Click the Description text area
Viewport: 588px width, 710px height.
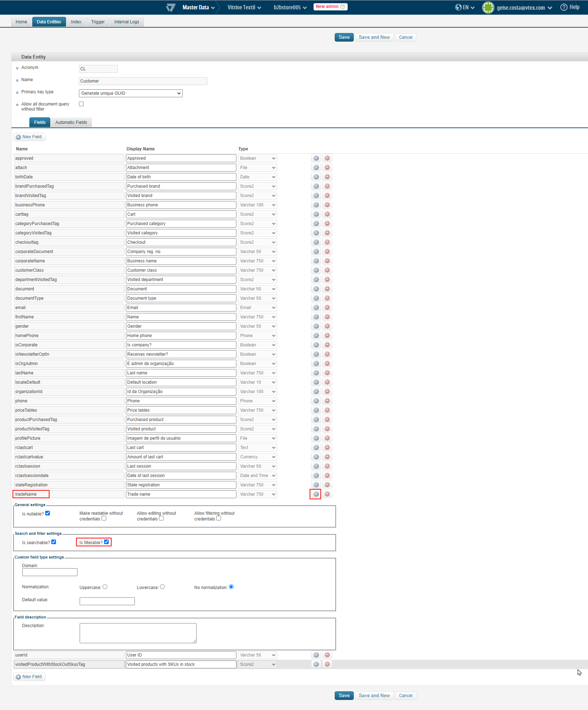[138, 633]
